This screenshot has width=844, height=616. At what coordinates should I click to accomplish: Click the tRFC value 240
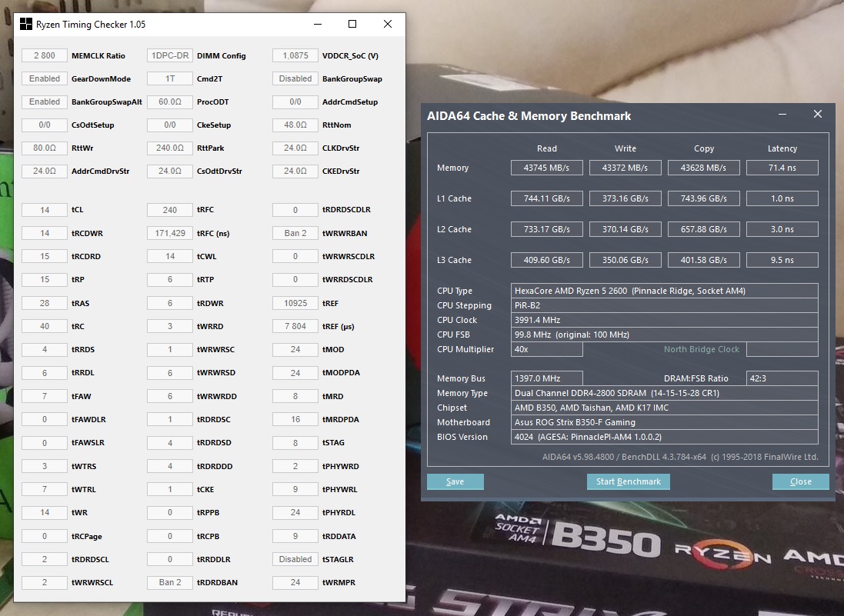pos(170,210)
